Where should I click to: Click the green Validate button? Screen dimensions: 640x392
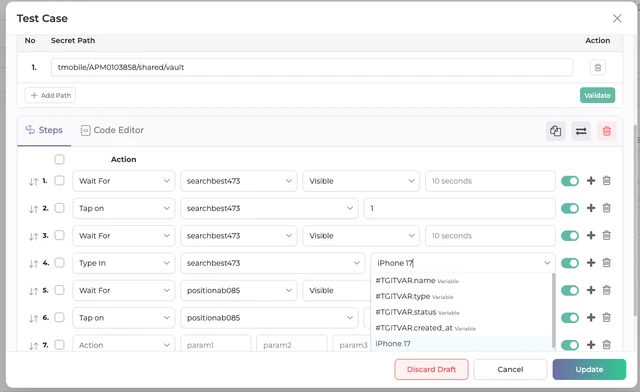(597, 95)
